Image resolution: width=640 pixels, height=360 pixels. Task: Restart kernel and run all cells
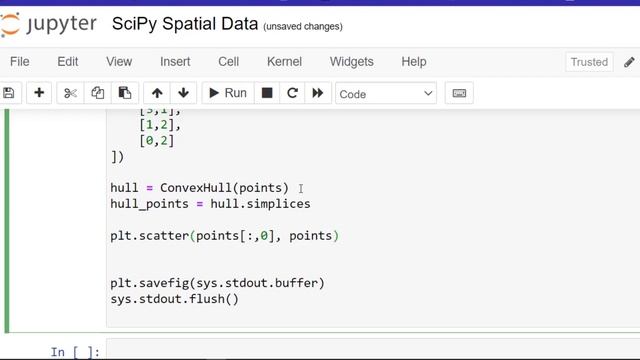[318, 93]
